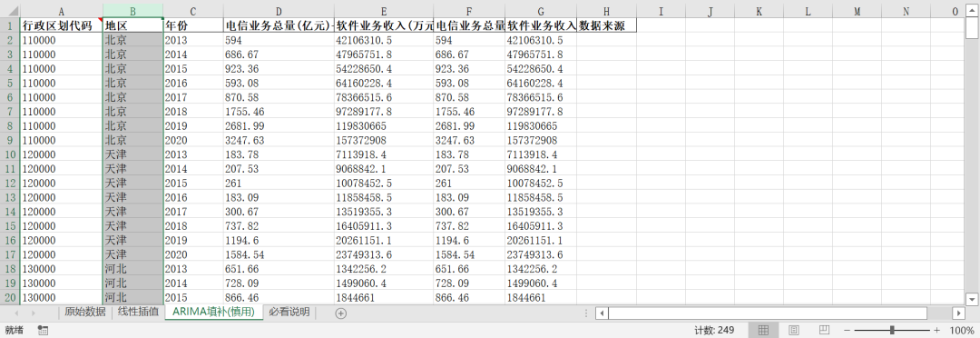Select column E header
The height and width of the screenshot is (338, 980).
[384, 11]
